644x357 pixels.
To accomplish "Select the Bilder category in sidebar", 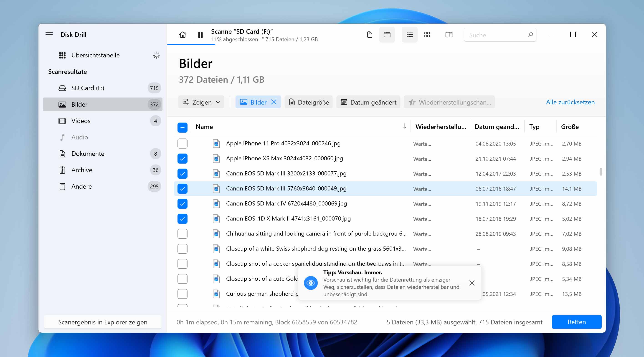I will [102, 104].
